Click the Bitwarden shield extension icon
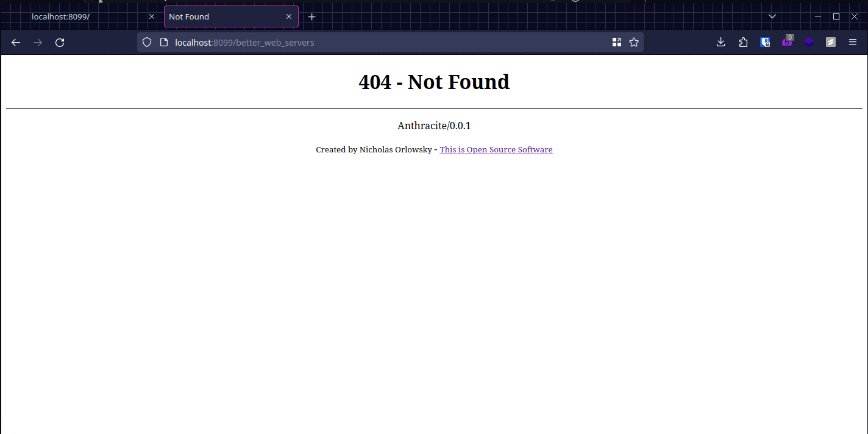Viewport: 868px width, 434px height. coord(765,42)
